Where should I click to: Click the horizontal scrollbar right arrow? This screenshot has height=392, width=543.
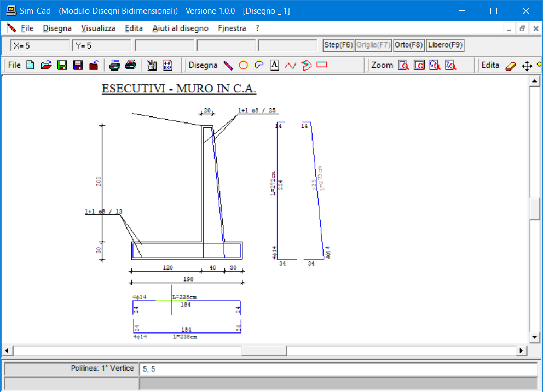tap(521, 350)
